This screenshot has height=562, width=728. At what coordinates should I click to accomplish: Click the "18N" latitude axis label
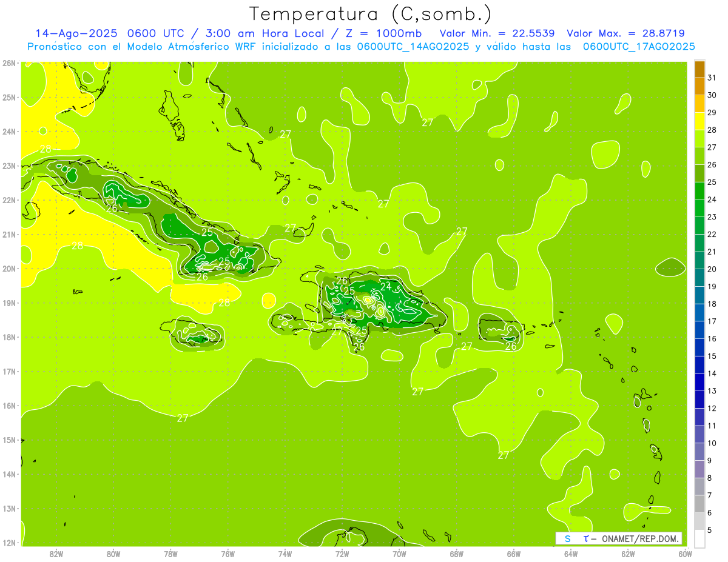tap(9, 337)
